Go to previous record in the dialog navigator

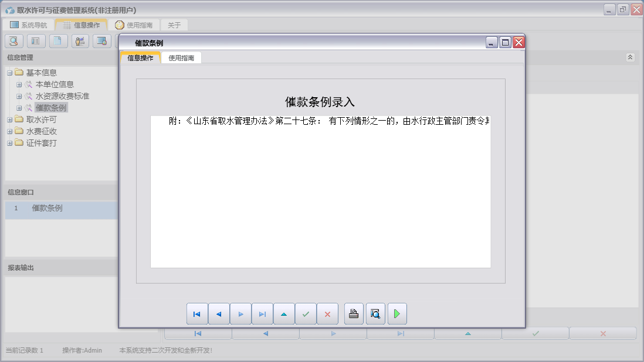pos(219,314)
